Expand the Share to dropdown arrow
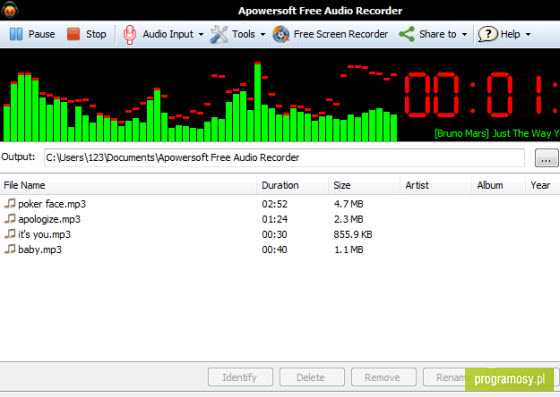Screen dimensions: 560x397 [x=464, y=35]
